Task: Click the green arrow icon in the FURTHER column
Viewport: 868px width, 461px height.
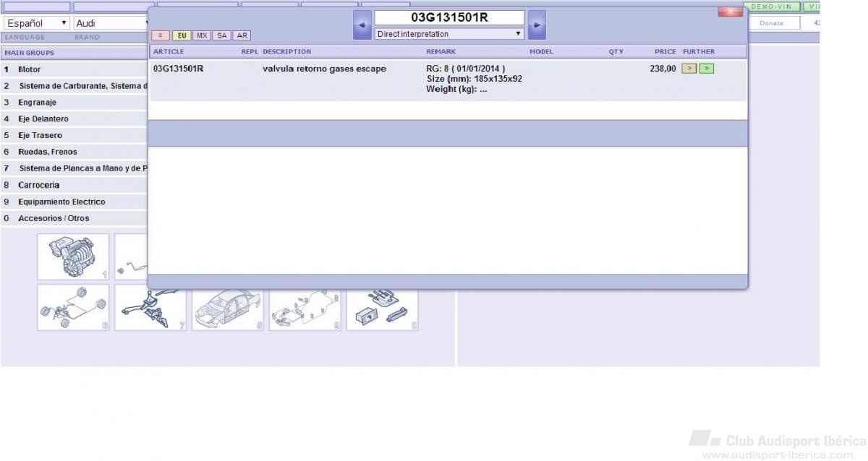Action: click(707, 69)
